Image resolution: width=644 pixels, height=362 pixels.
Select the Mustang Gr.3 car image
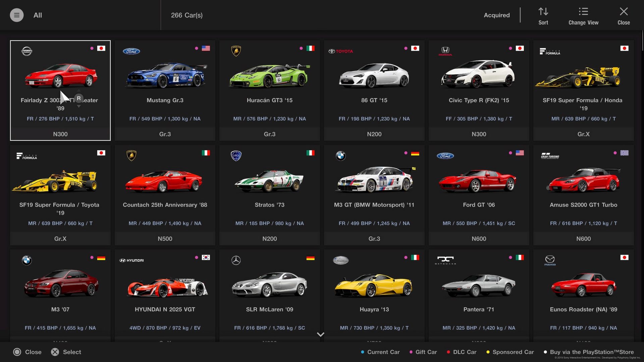[x=166, y=75]
